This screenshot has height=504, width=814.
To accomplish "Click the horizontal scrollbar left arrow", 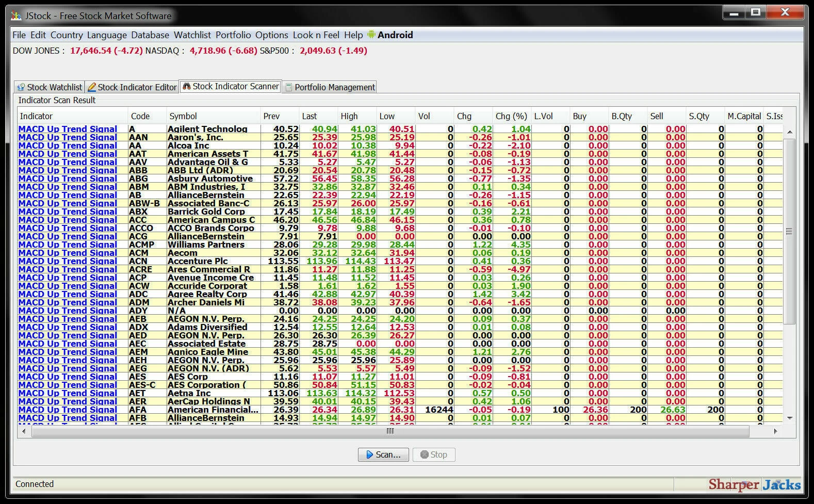I will click(24, 431).
